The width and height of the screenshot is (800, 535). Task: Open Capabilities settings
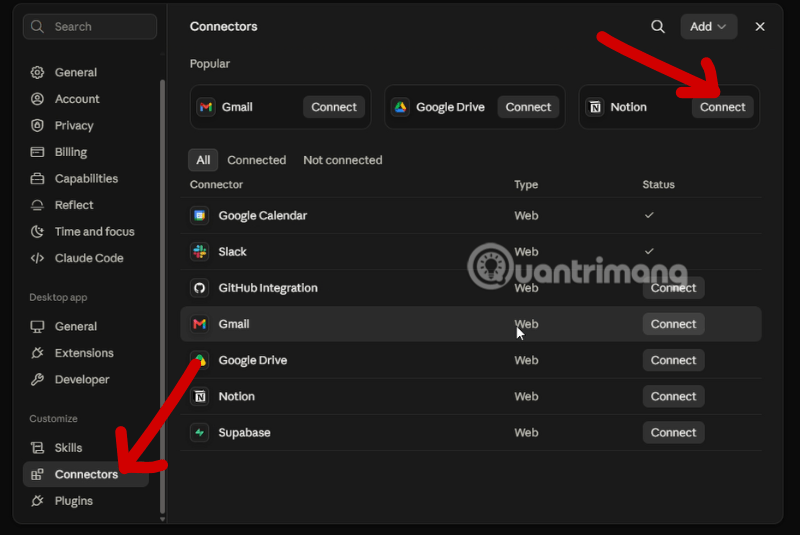point(86,179)
